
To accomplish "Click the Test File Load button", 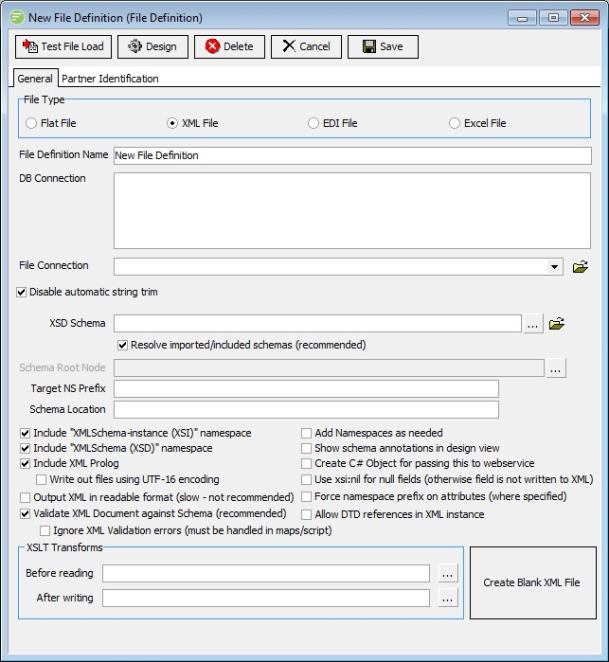I will (x=63, y=46).
